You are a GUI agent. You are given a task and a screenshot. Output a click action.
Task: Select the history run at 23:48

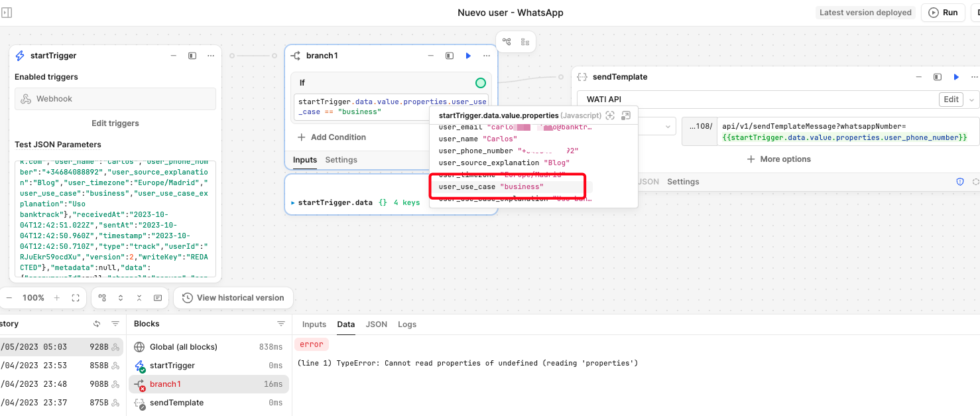point(62,384)
